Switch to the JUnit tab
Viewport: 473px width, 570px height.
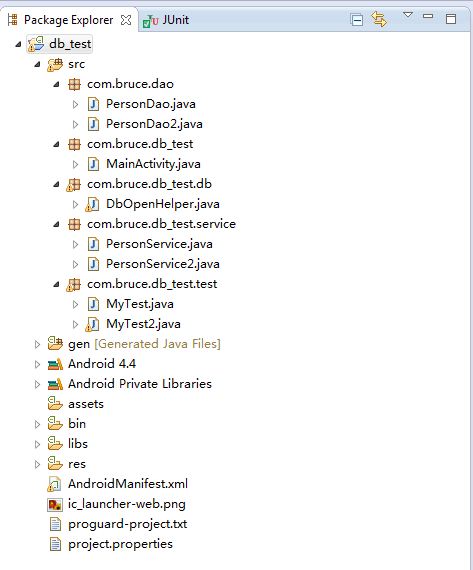click(x=166, y=20)
